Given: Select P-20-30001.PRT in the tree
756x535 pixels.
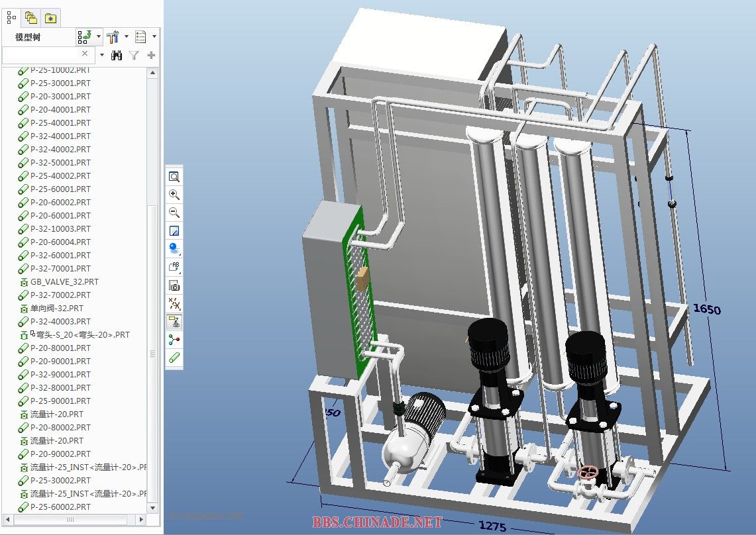Looking at the screenshot, I should (61, 97).
